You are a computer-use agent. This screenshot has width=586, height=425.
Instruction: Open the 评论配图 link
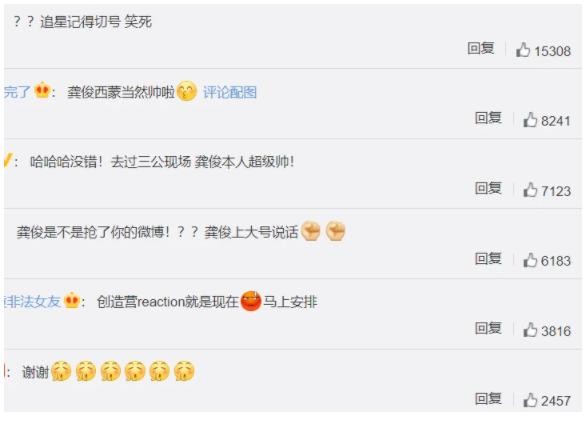pyautogui.click(x=230, y=92)
